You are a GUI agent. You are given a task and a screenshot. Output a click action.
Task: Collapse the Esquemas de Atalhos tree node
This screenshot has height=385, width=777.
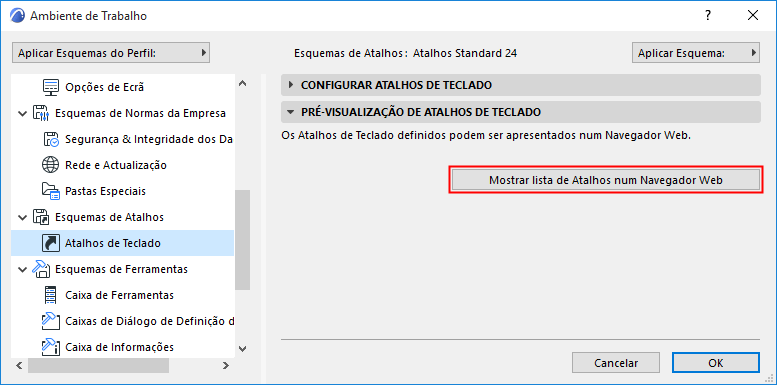[22, 217]
